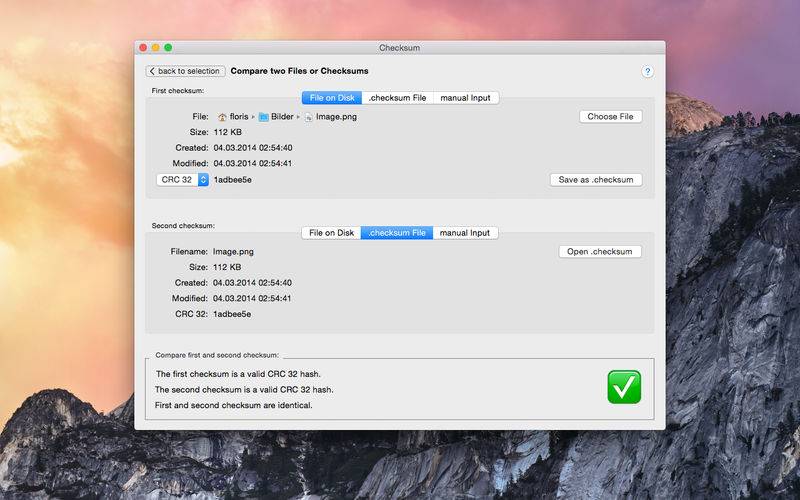Click first checksum Size value 112 KB
Screen dimensions: 800x500
pyautogui.click(x=228, y=132)
